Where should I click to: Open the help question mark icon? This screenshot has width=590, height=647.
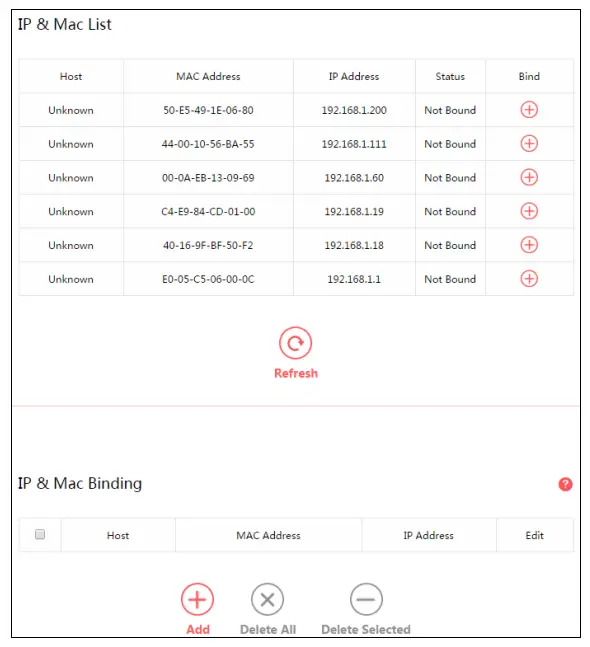tap(565, 484)
